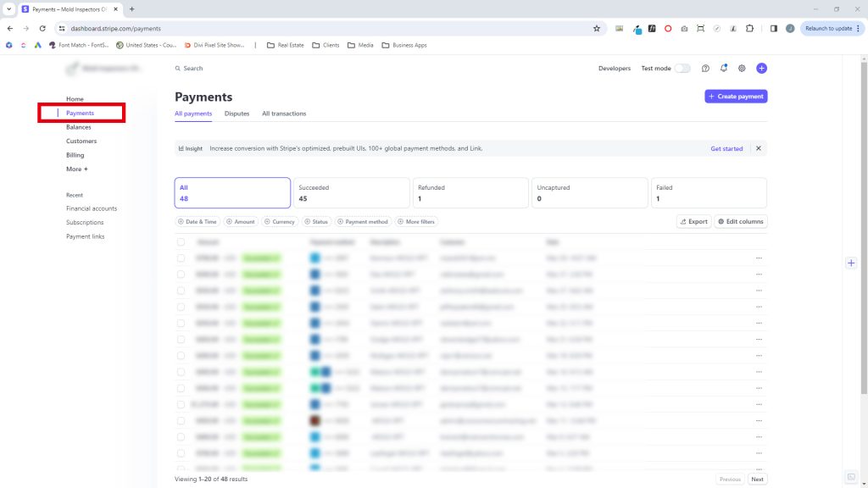This screenshot has width=868, height=488.
Task: Open recent Payment links link
Action: pyautogui.click(x=86, y=236)
